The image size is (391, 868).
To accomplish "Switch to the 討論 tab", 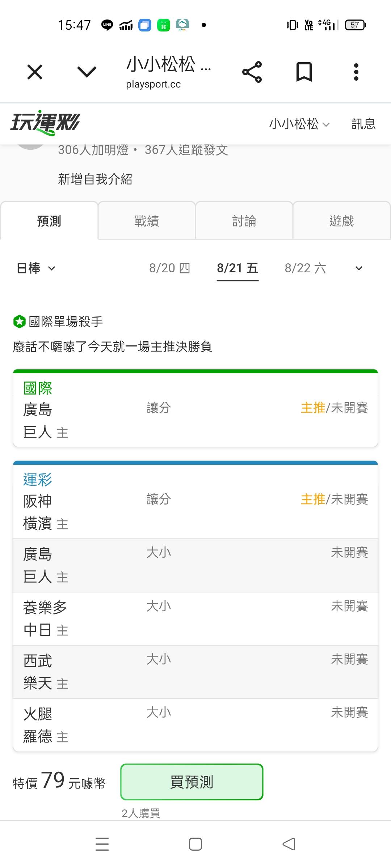I will click(x=244, y=221).
